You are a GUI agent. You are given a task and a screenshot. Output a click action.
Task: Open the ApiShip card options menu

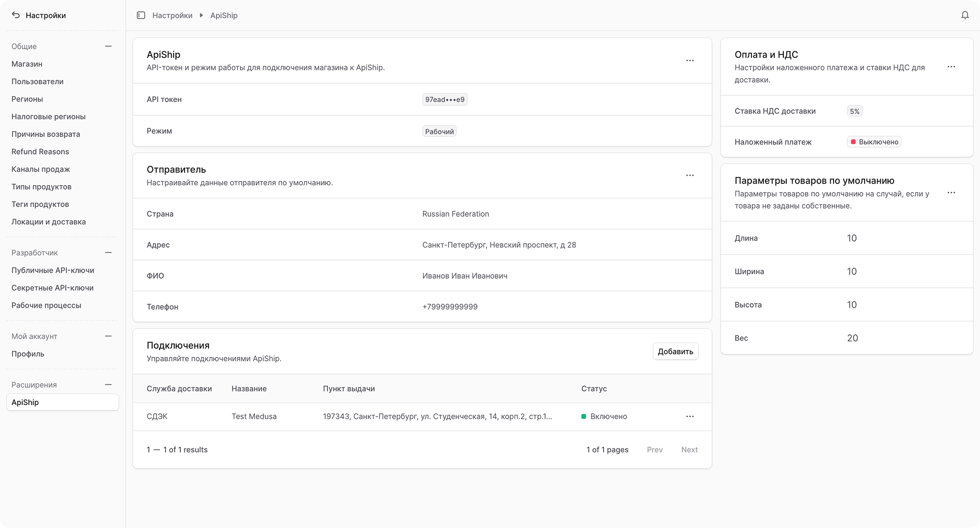click(x=690, y=60)
